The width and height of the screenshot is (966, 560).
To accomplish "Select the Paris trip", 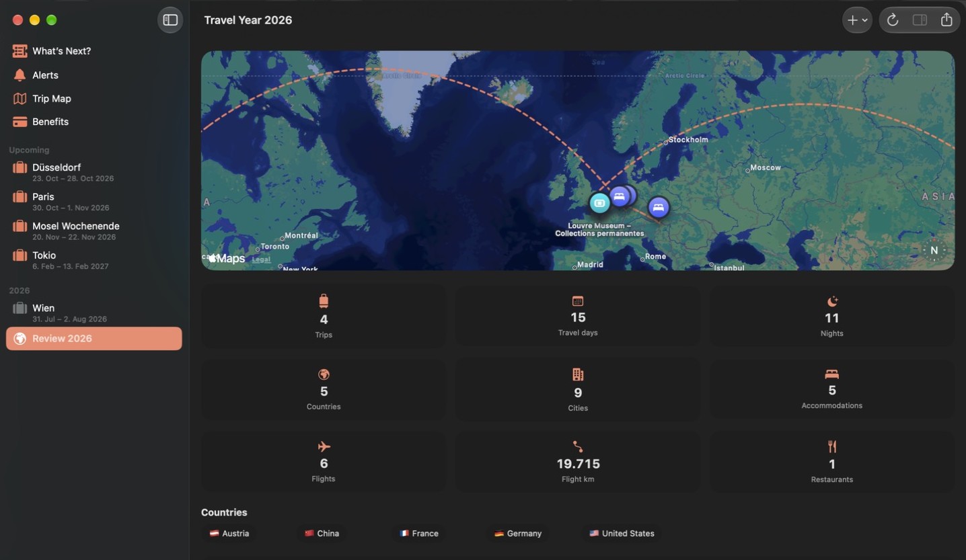I will coord(94,202).
